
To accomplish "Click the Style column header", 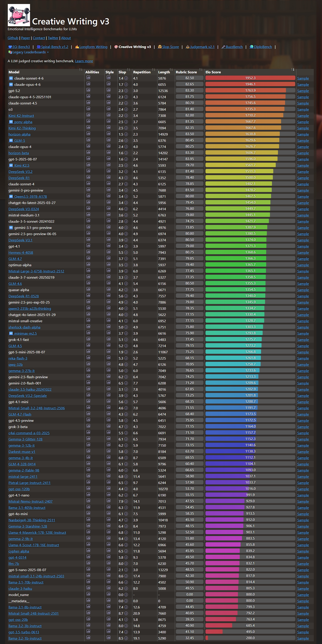I will pyautogui.click(x=110, y=72).
